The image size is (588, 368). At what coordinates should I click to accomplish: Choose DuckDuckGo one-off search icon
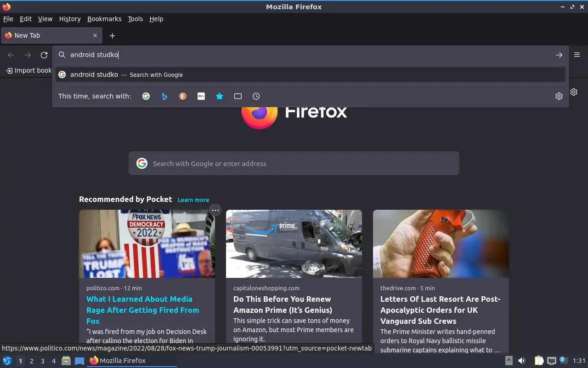pyautogui.click(x=183, y=96)
